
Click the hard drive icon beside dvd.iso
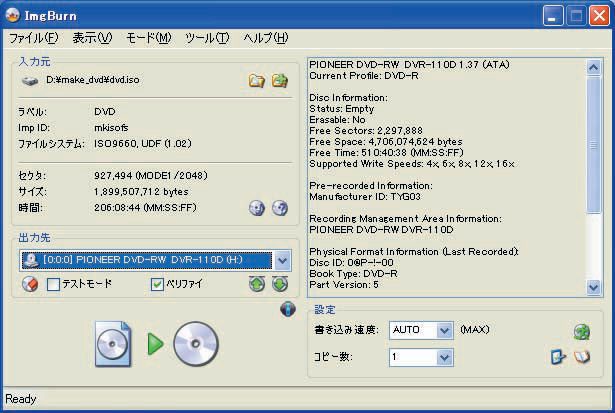point(30,81)
